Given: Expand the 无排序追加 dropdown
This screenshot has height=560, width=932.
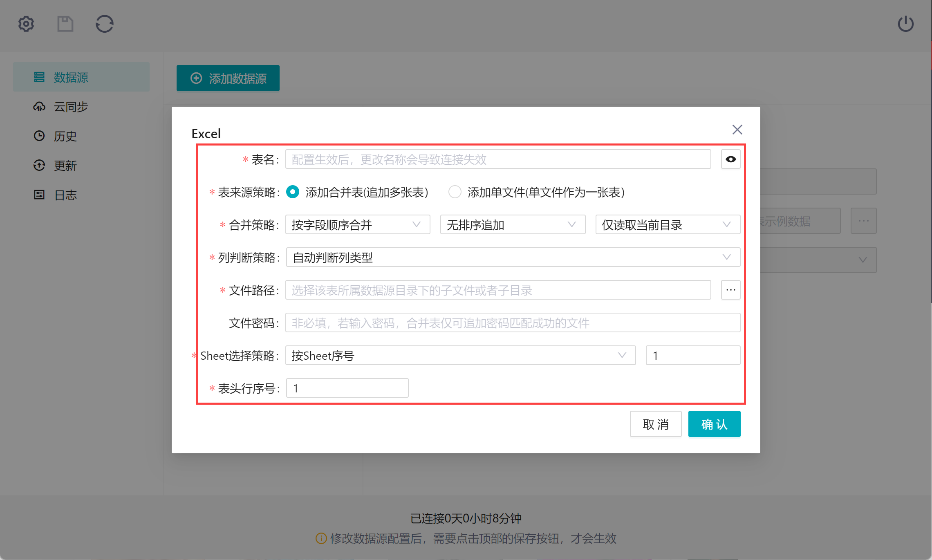Looking at the screenshot, I should click(512, 225).
